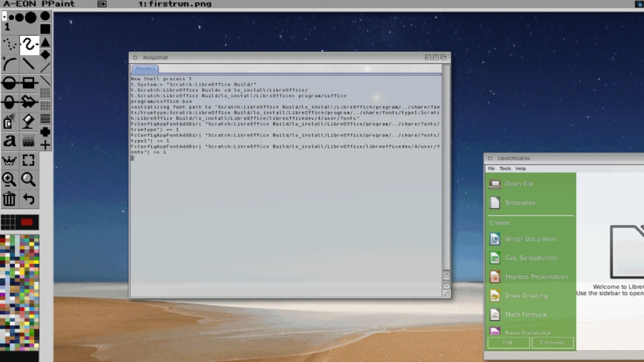Pick the thin plus brush shape

point(45,145)
